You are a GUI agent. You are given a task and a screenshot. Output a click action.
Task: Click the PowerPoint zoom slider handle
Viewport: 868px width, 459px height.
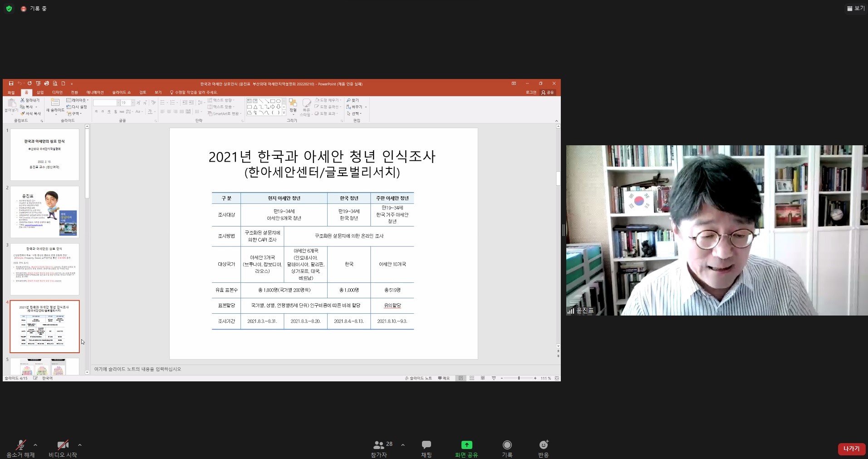[x=519, y=378]
